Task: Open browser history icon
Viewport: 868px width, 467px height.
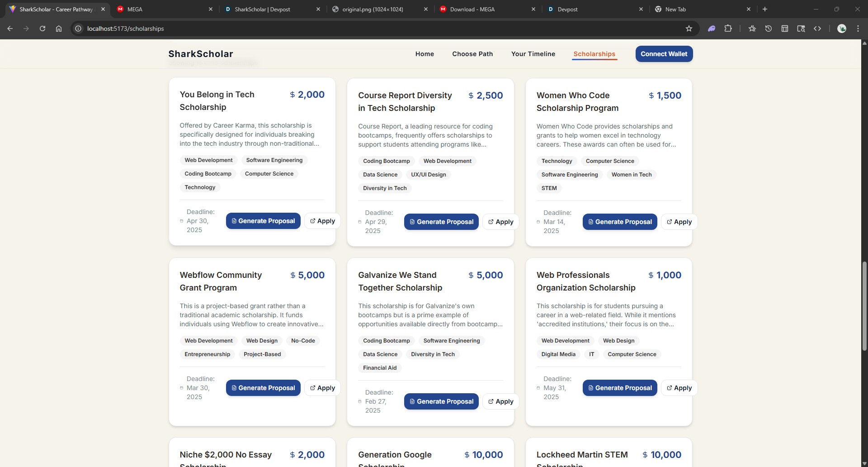Action: pyautogui.click(x=769, y=29)
